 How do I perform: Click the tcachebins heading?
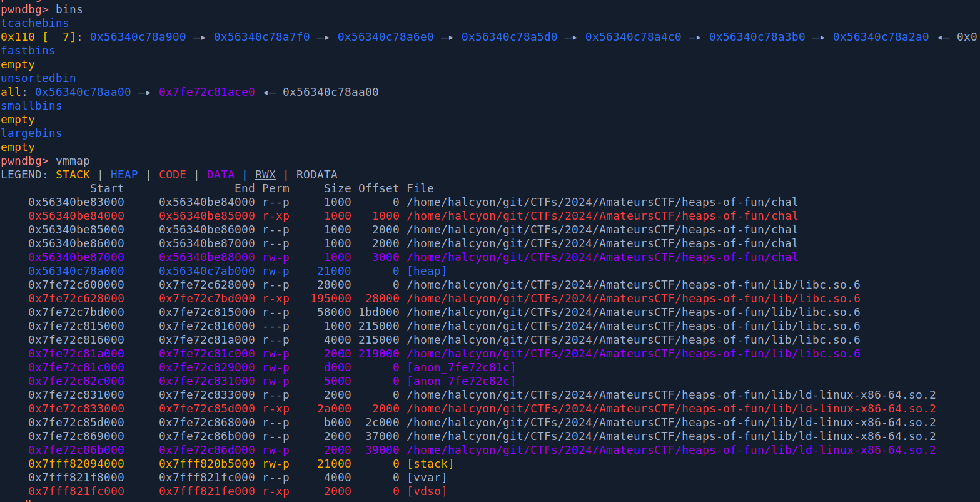point(35,23)
